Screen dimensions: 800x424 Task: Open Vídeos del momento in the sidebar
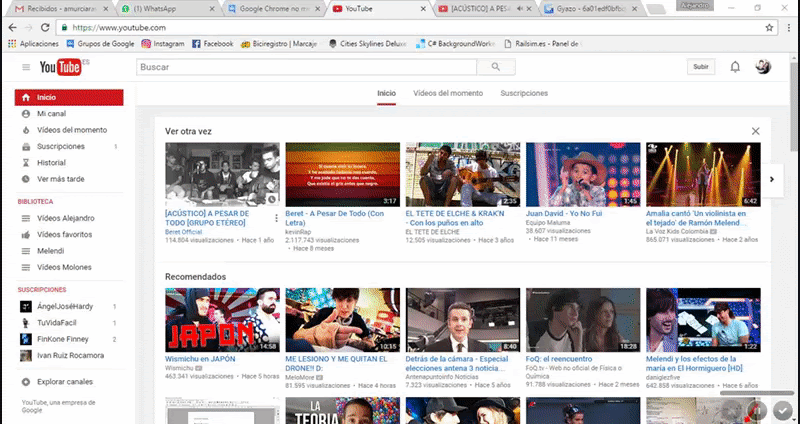click(69, 130)
